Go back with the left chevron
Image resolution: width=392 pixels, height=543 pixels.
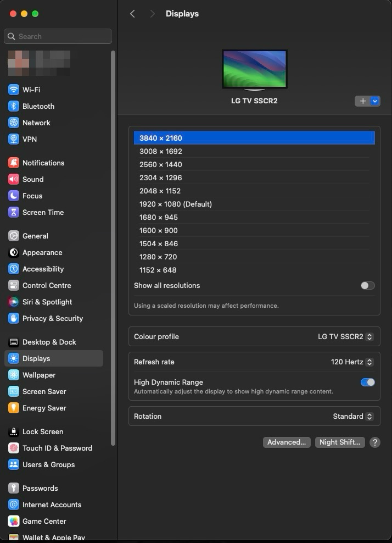(x=132, y=14)
